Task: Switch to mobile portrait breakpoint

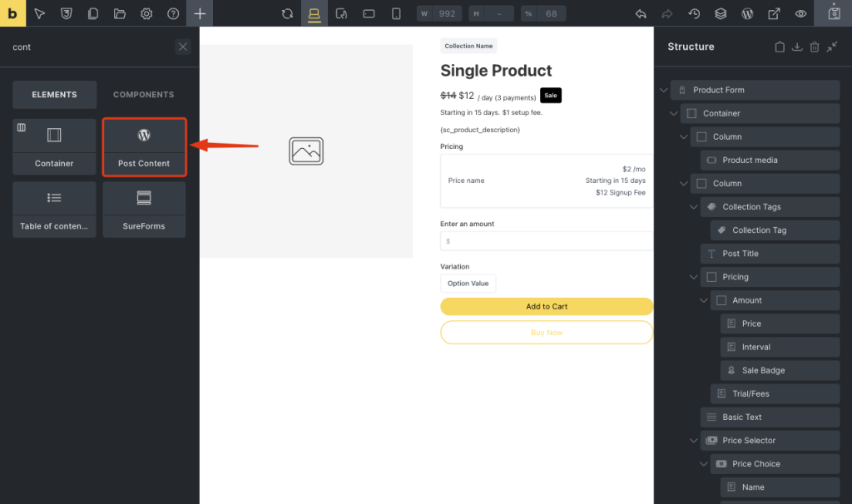Action: tap(396, 13)
